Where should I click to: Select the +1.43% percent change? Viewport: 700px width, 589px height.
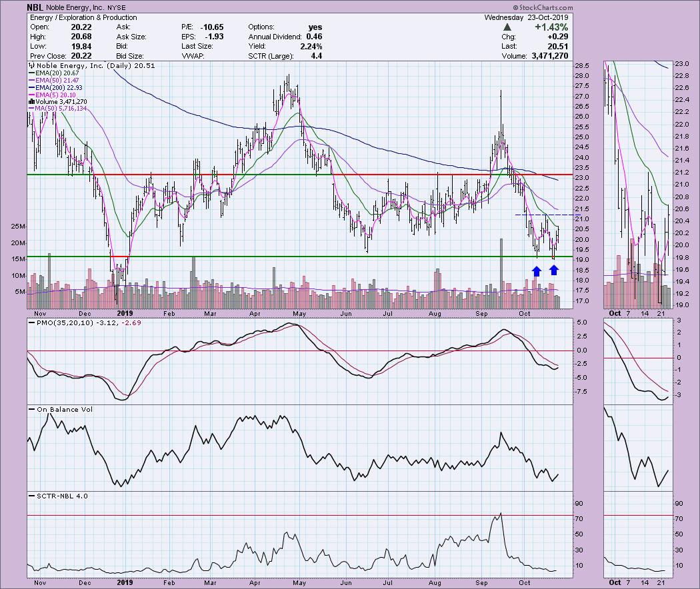[551, 27]
